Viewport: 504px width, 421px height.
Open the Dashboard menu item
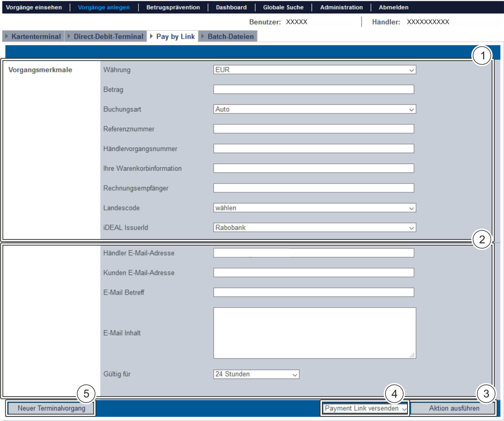point(231,7)
